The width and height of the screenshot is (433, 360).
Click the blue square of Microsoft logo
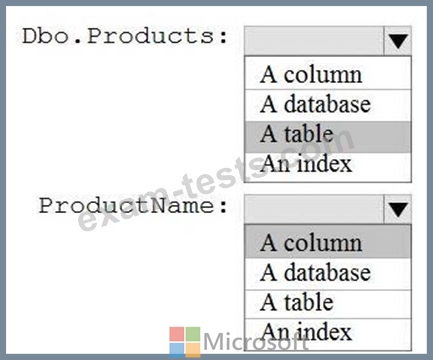pos(177,350)
